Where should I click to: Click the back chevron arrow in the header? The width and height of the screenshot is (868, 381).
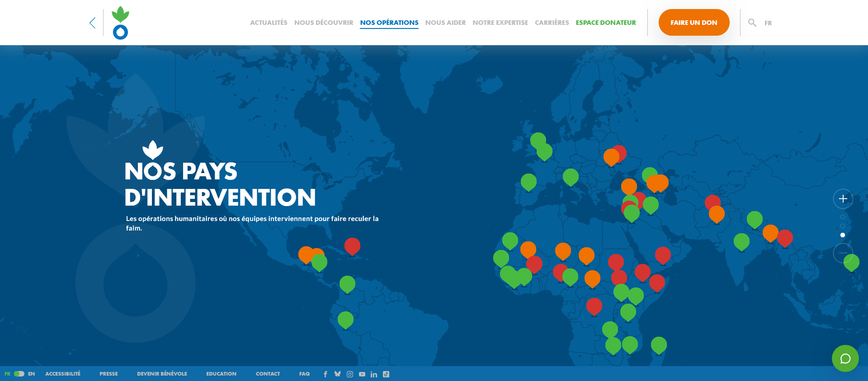93,23
